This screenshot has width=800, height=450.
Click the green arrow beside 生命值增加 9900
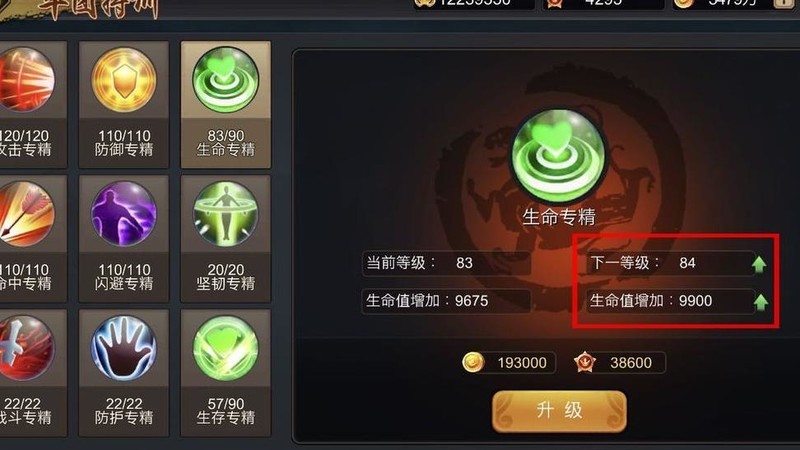(x=761, y=302)
